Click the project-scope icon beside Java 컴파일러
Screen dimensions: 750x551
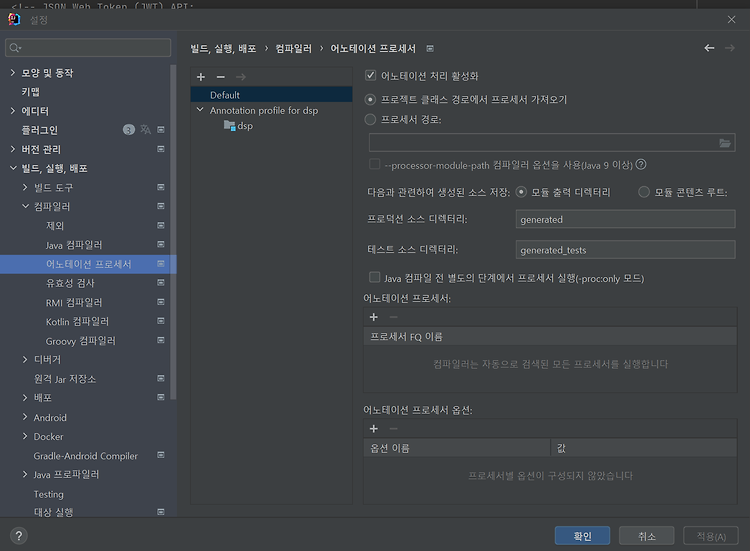pyautogui.click(x=161, y=244)
